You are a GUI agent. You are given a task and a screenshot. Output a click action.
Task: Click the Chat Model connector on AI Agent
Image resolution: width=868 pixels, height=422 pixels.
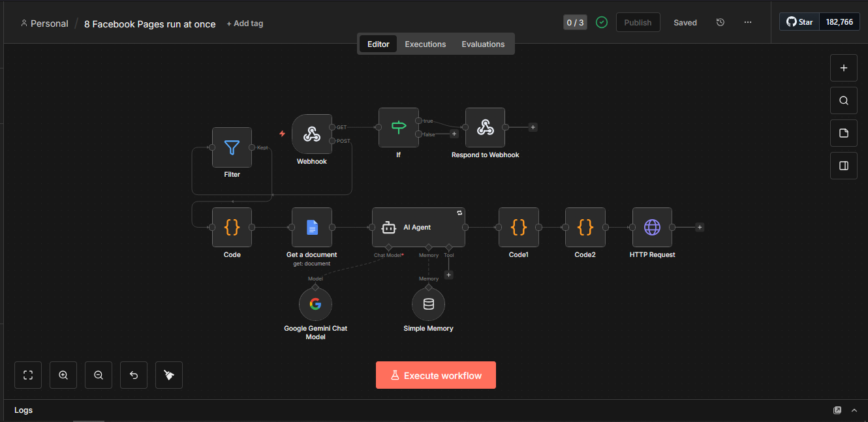388,248
